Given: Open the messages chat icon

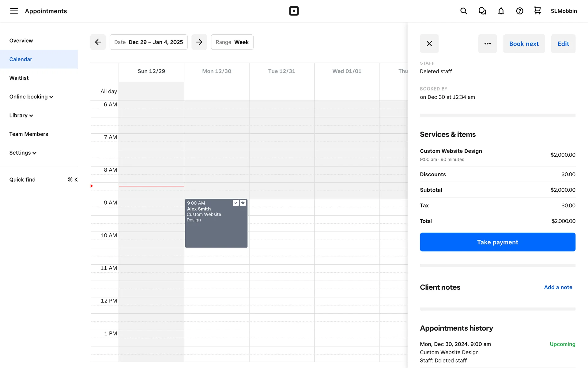Looking at the screenshot, I should point(482,11).
